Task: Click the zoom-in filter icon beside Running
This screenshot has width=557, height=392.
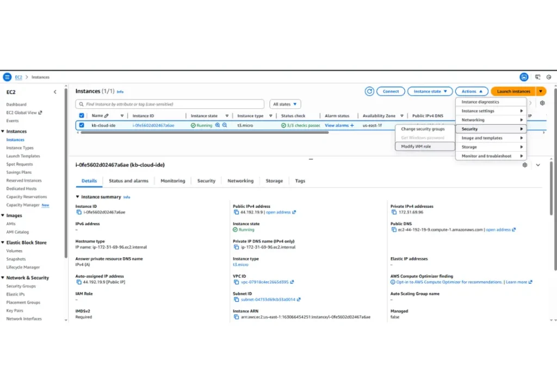Action: (x=218, y=125)
